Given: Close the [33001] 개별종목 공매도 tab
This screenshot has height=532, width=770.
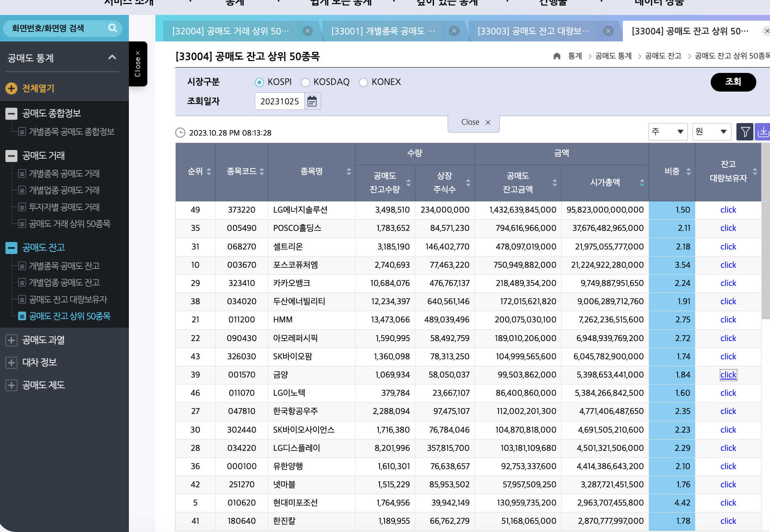Looking at the screenshot, I should (454, 31).
